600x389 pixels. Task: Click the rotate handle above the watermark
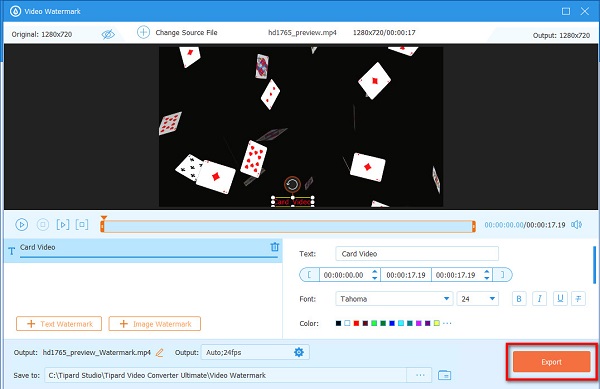click(292, 185)
